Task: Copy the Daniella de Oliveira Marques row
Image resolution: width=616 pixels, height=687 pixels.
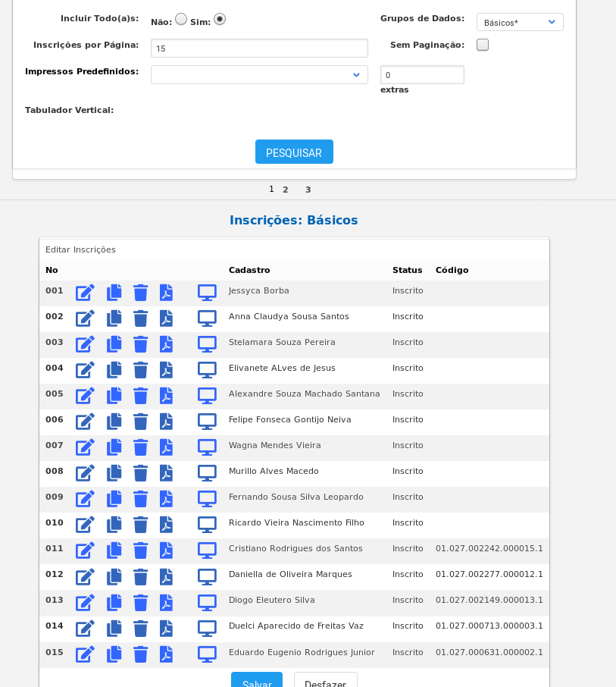Action: 114,576
